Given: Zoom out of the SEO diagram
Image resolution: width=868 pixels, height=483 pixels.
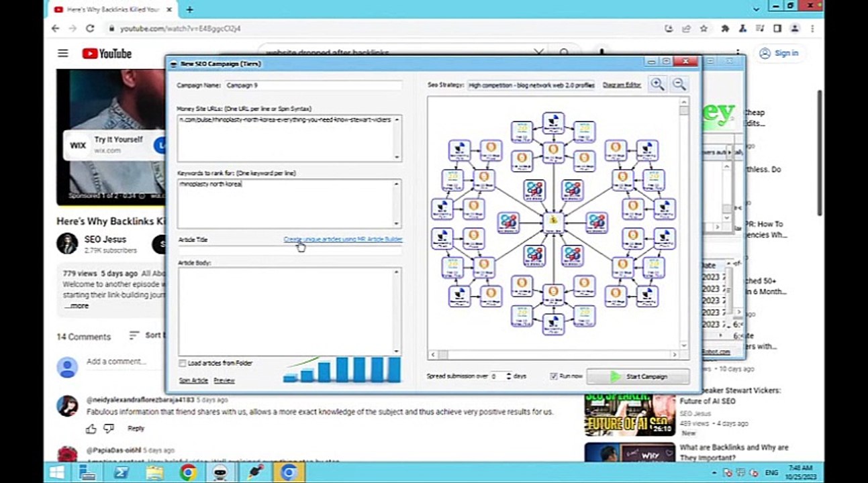Looking at the screenshot, I should [679, 85].
